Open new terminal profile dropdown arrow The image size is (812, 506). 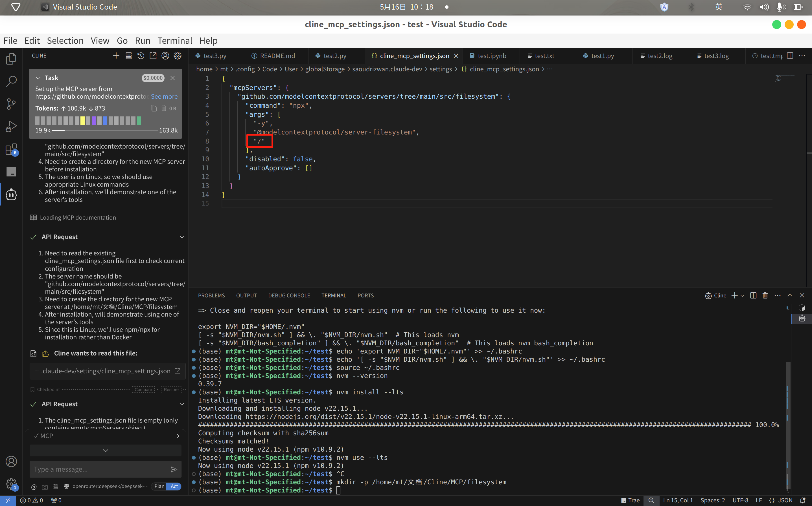742,295
